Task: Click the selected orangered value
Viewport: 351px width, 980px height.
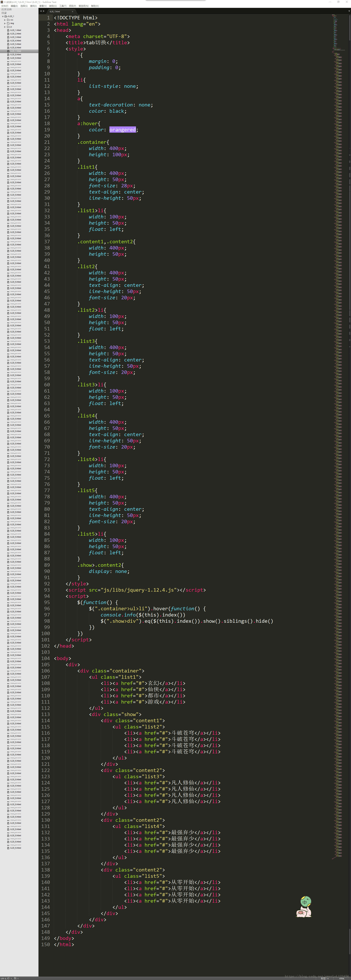Action: [122, 130]
